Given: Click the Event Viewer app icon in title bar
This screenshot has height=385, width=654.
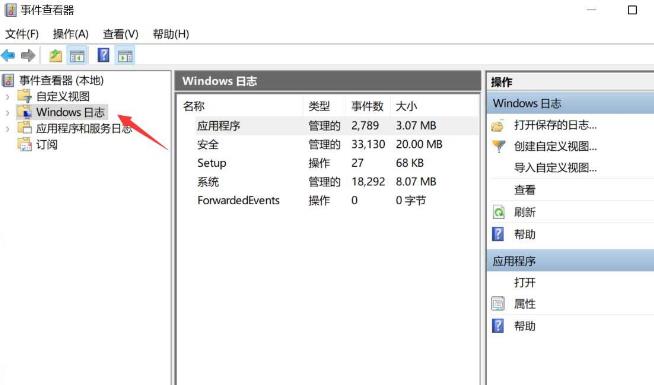Looking at the screenshot, I should 10,10.
